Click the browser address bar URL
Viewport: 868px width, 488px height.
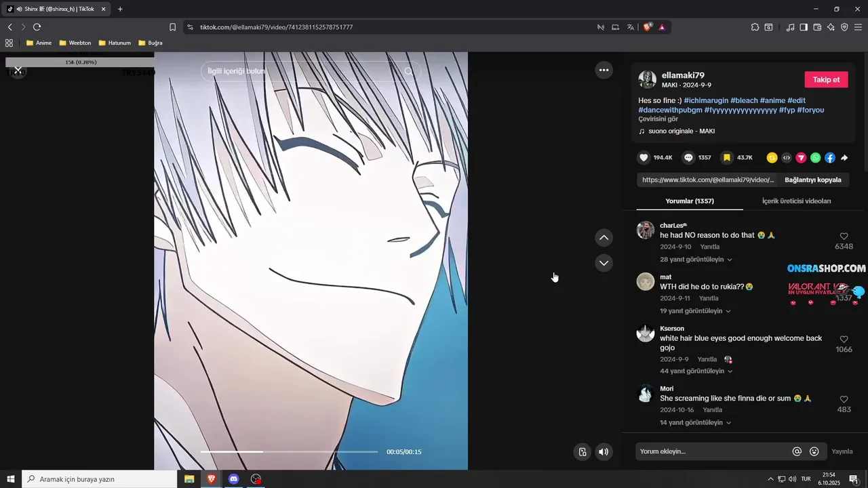point(276,27)
